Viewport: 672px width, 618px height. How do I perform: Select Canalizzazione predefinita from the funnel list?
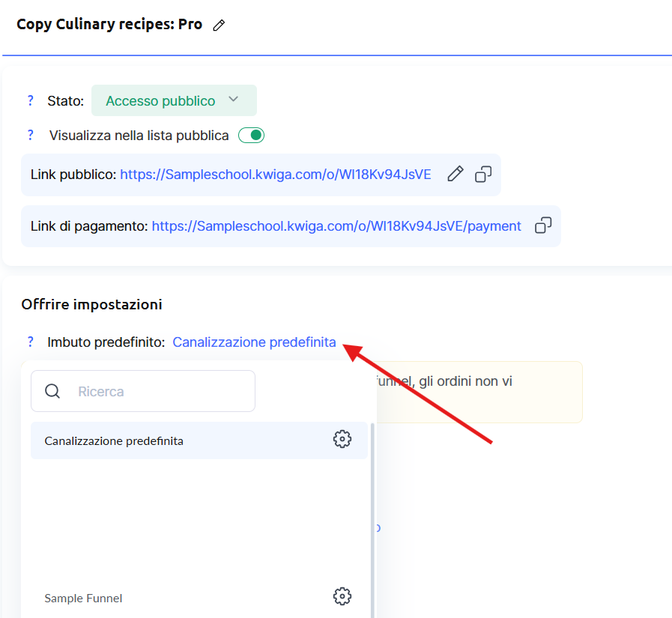click(x=114, y=440)
